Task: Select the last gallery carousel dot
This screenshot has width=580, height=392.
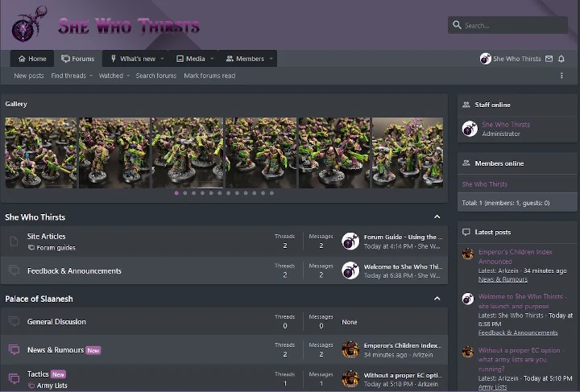Action: [271, 193]
